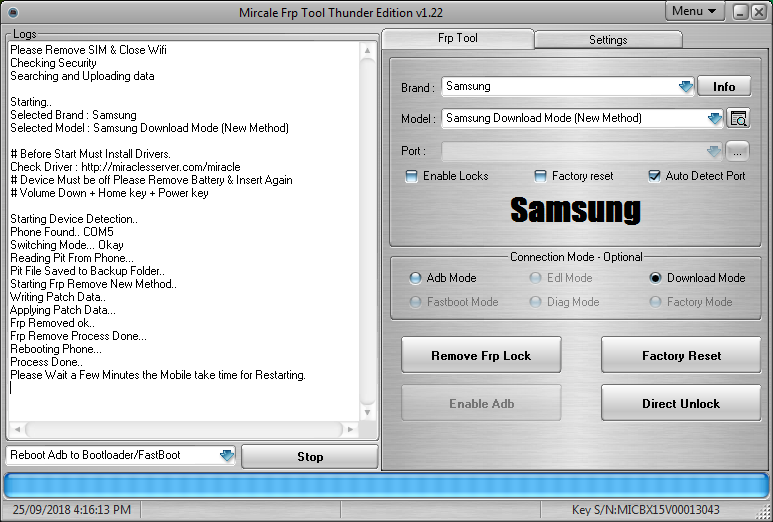Click the date and time in status bar
The height and width of the screenshot is (522, 773).
[x=72, y=510]
